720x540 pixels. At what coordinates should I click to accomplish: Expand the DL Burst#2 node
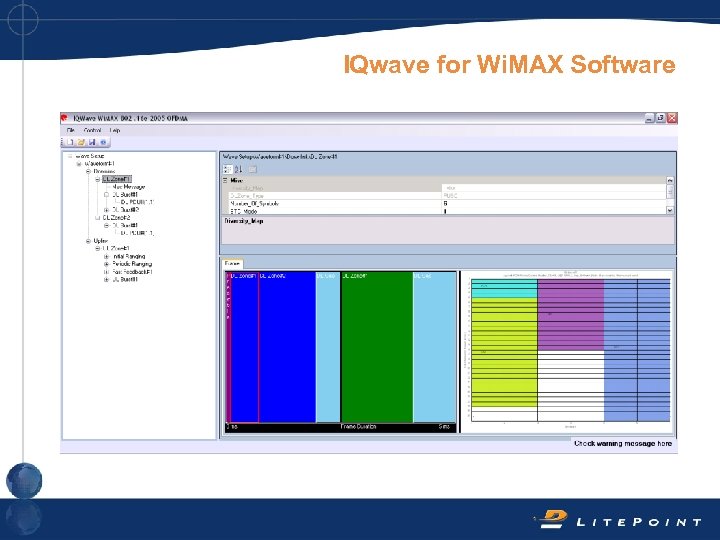click(x=107, y=210)
